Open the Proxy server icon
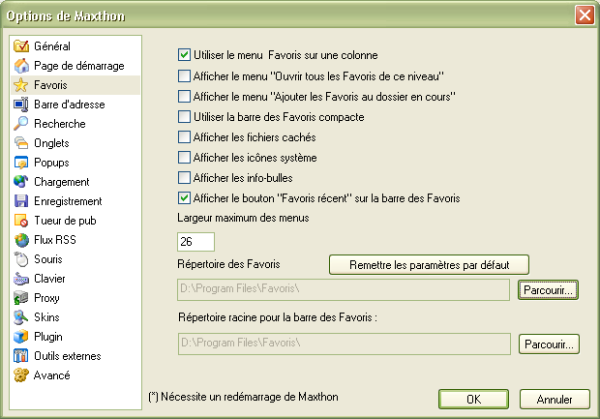Viewport: 600px width, 419px height. 21,298
